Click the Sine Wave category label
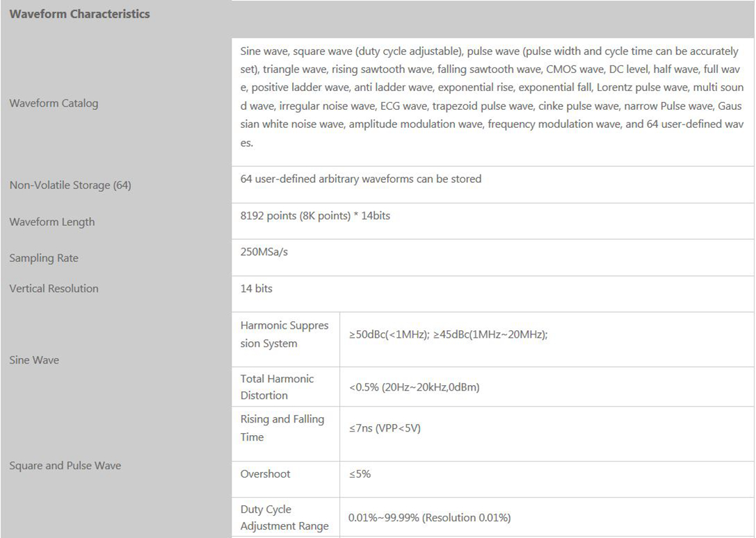The width and height of the screenshot is (756, 538). click(34, 361)
